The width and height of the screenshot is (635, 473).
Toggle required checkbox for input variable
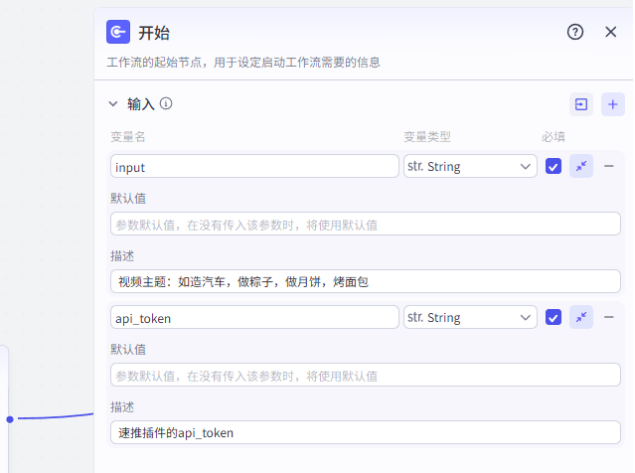click(553, 167)
